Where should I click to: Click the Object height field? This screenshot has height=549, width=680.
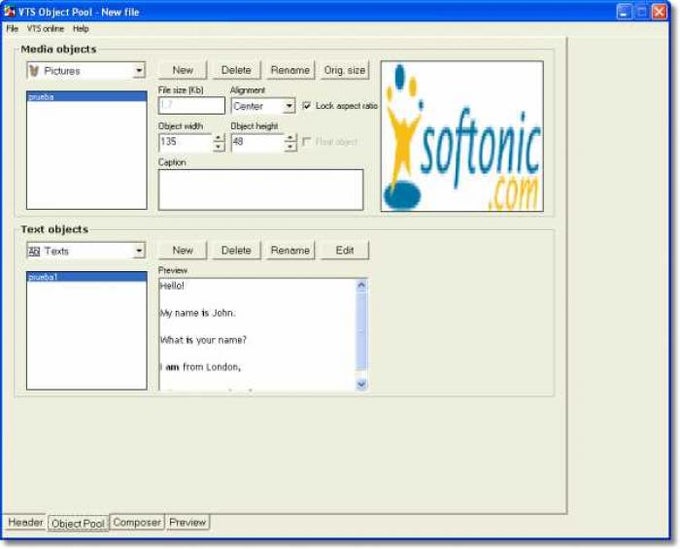click(258, 142)
